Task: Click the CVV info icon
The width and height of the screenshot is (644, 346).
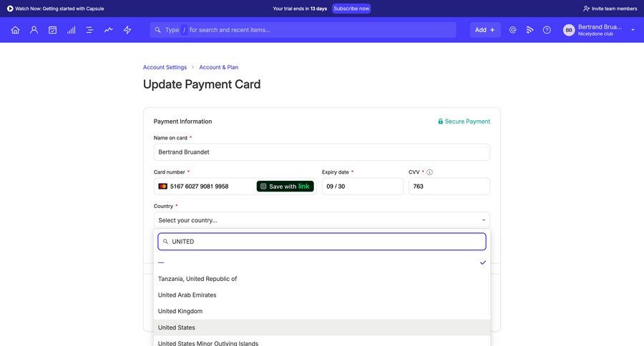Action: point(429,172)
